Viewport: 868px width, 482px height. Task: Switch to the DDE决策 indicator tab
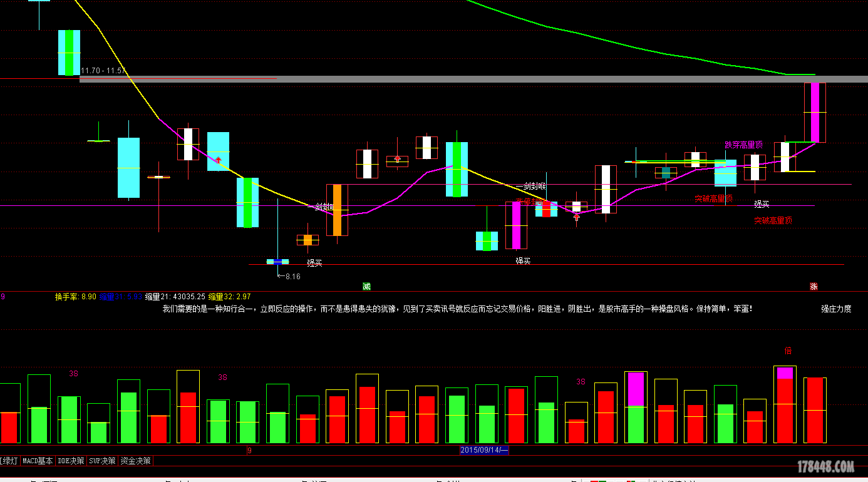pyautogui.click(x=71, y=461)
